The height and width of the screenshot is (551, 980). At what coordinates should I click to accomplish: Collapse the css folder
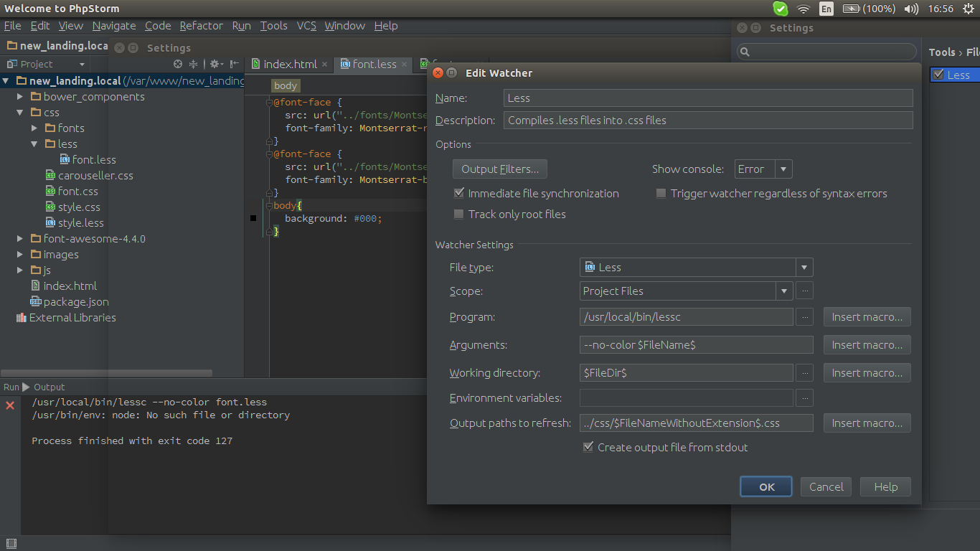20,112
